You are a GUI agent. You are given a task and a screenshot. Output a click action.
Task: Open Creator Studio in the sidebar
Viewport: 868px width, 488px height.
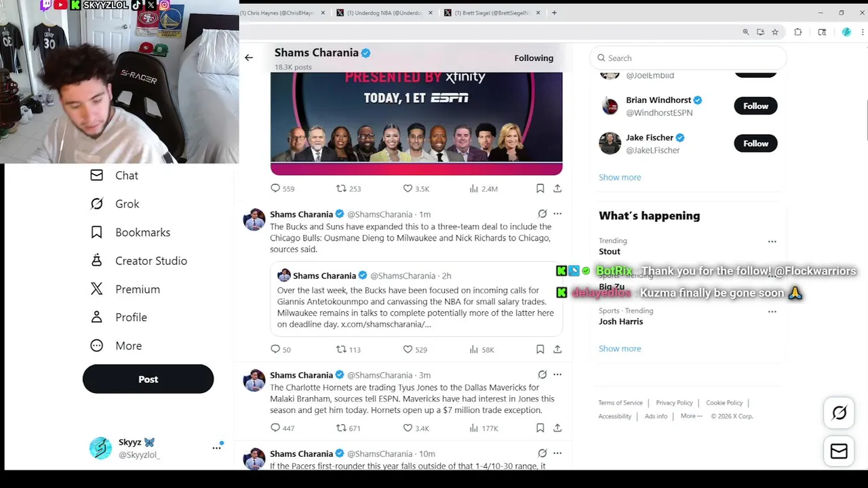138,261
